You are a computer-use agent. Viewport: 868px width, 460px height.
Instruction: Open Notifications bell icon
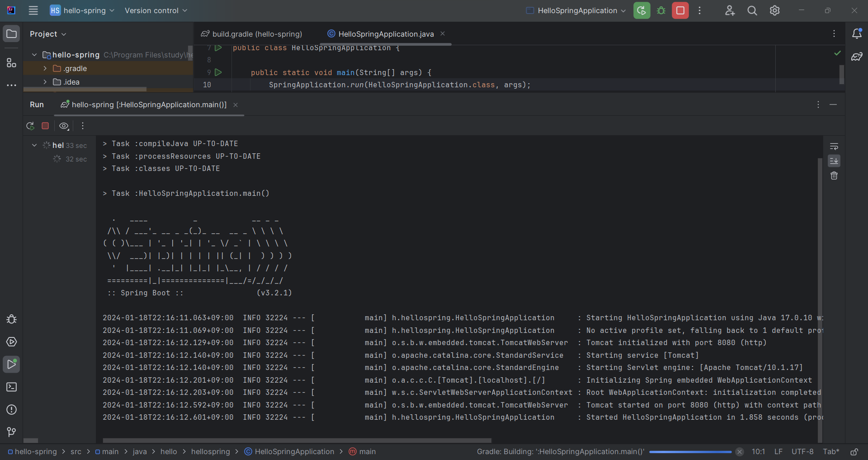(x=857, y=33)
